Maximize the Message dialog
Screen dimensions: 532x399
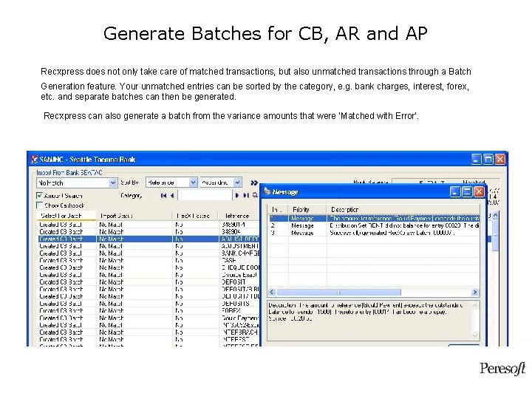(467, 192)
